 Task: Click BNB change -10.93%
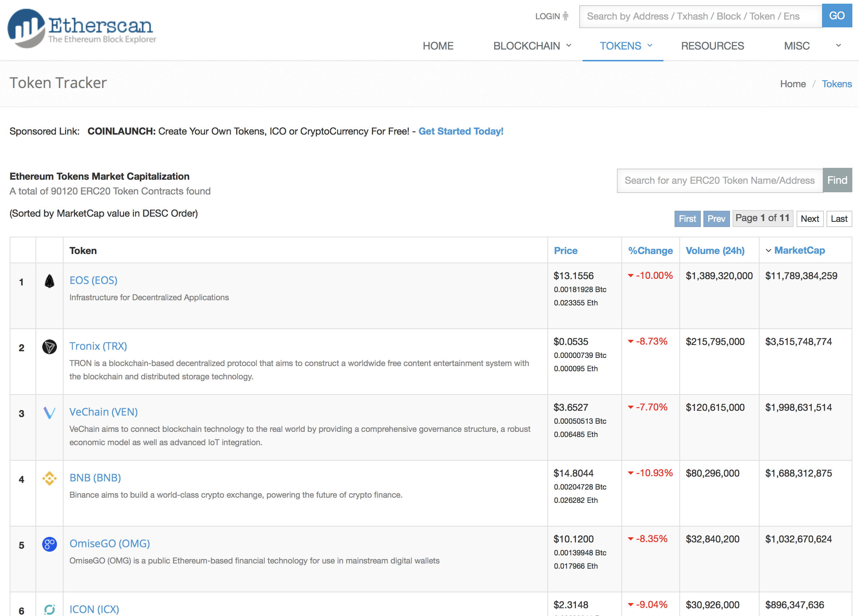click(x=654, y=473)
